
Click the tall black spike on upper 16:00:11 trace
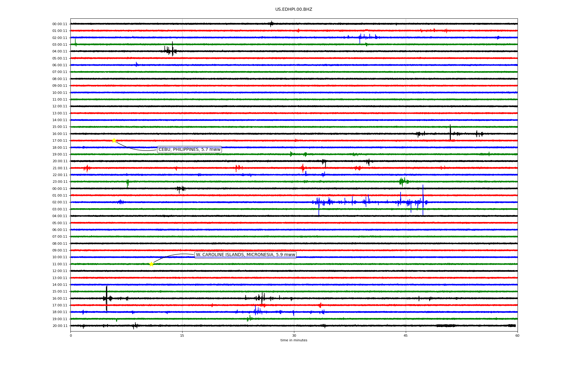coord(450,131)
